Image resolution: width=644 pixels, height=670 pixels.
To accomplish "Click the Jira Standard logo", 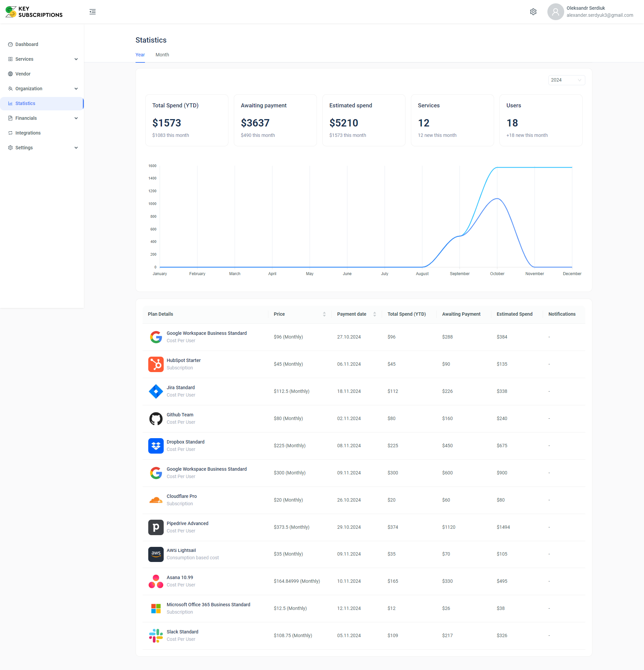I will click(156, 392).
